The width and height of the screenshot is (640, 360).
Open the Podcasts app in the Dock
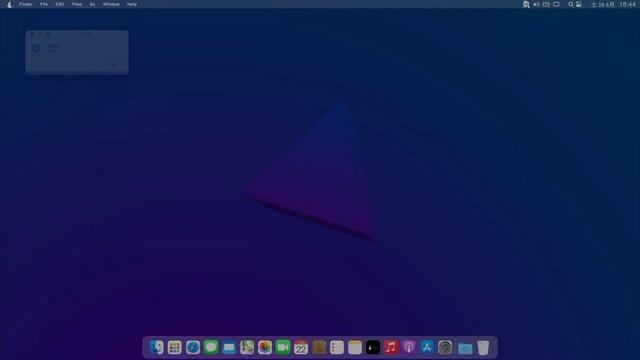coord(409,347)
